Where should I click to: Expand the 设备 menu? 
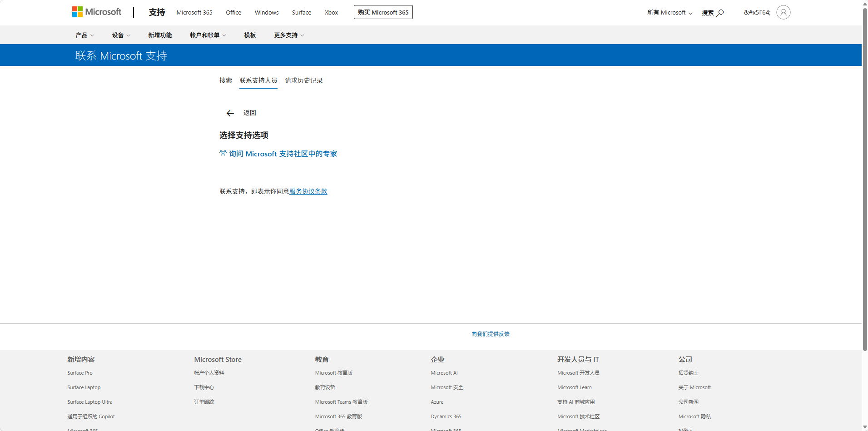coord(121,35)
